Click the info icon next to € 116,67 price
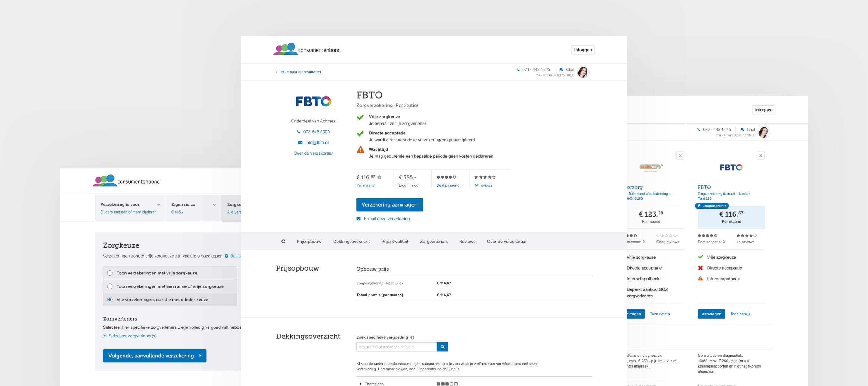 tap(379, 177)
